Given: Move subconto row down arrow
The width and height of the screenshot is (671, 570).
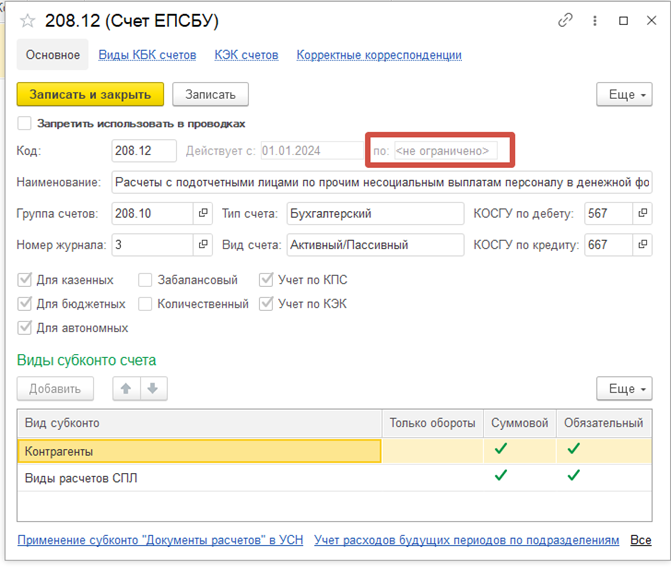Looking at the screenshot, I should tap(153, 389).
